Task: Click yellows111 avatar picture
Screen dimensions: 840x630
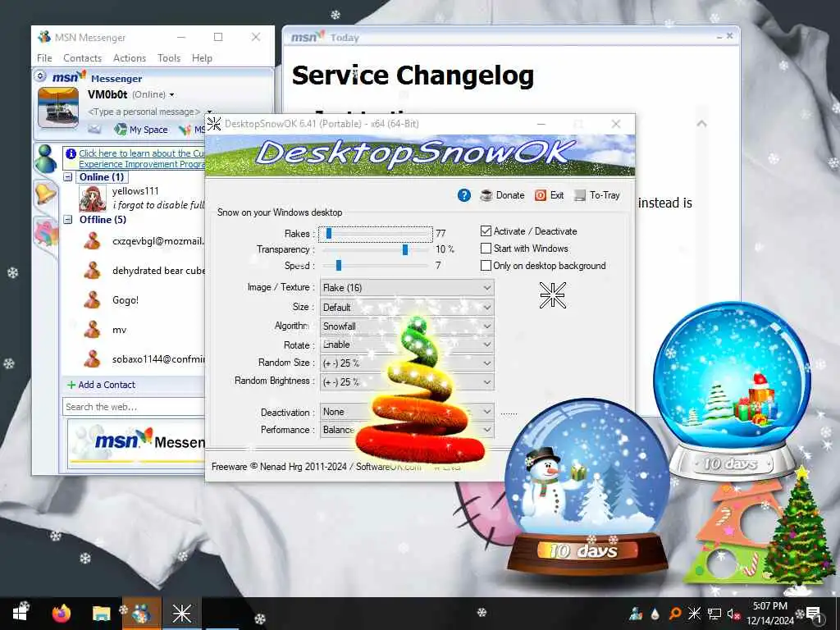Action: pos(92,199)
